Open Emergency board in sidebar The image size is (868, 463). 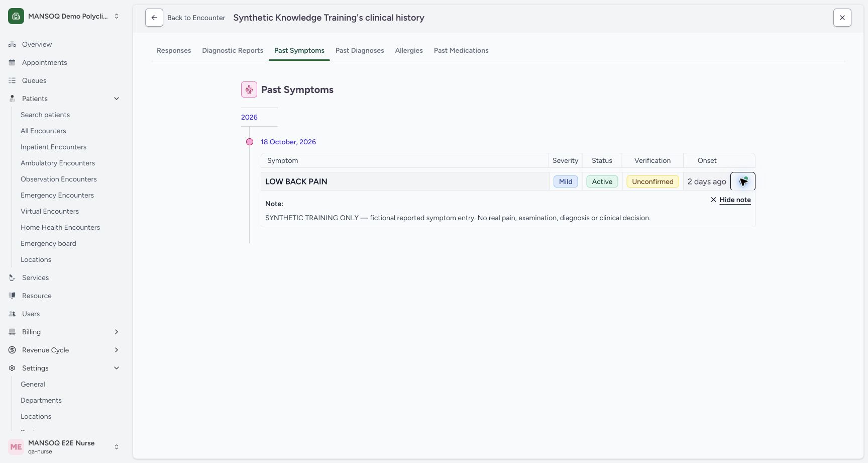coord(48,243)
